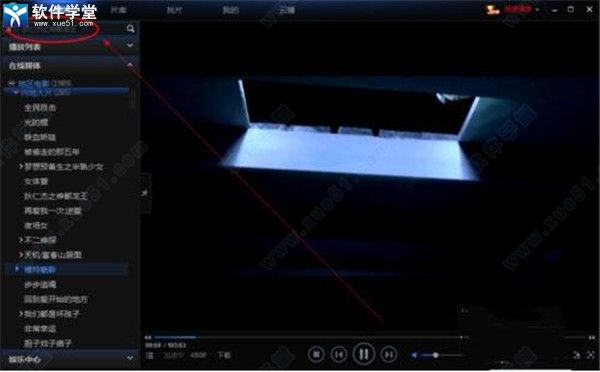Image resolution: width=600 pixels, height=372 pixels.
Task: Open the 片库 tab in the top bar
Action: tap(119, 10)
